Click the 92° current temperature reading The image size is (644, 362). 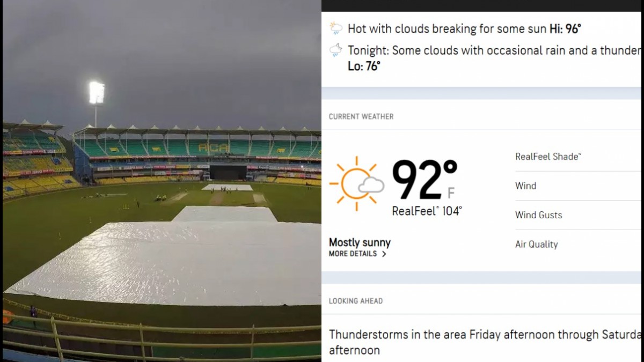click(x=424, y=180)
